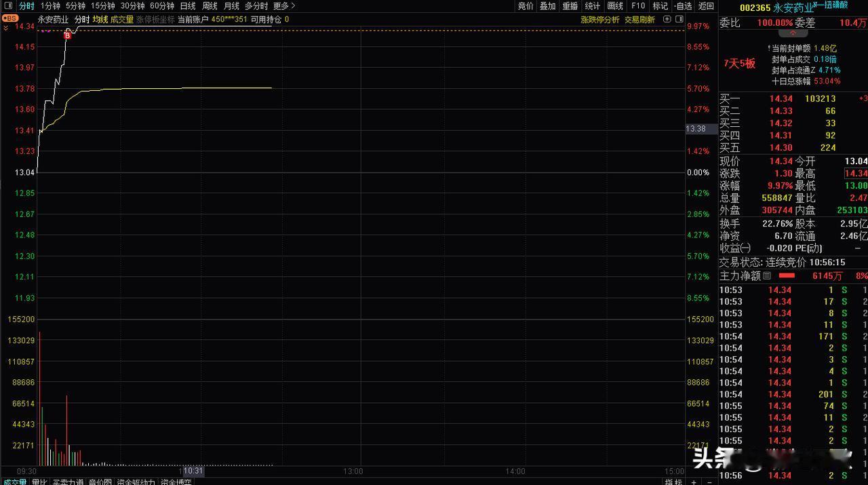The height and width of the screenshot is (485, 868).
Task: Click the list icon next to 主力净额
Action: point(767,276)
